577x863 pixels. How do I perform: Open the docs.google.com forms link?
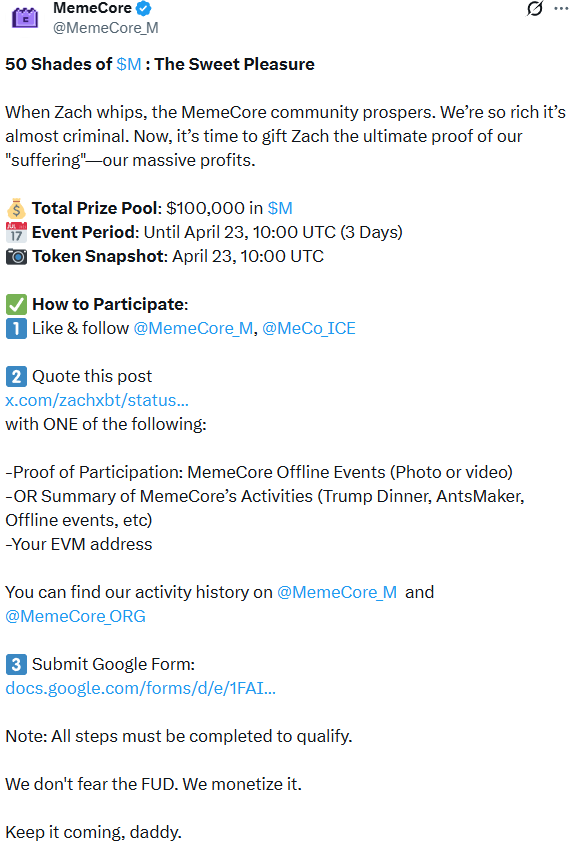(140, 689)
